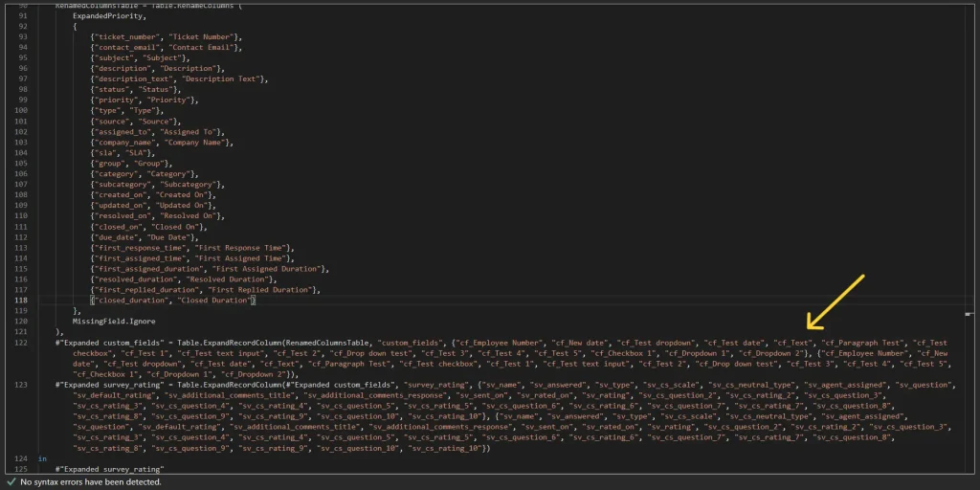Click the "in" keyword on line 124
Image resolution: width=980 pixels, height=490 pixels.
[x=42, y=458]
